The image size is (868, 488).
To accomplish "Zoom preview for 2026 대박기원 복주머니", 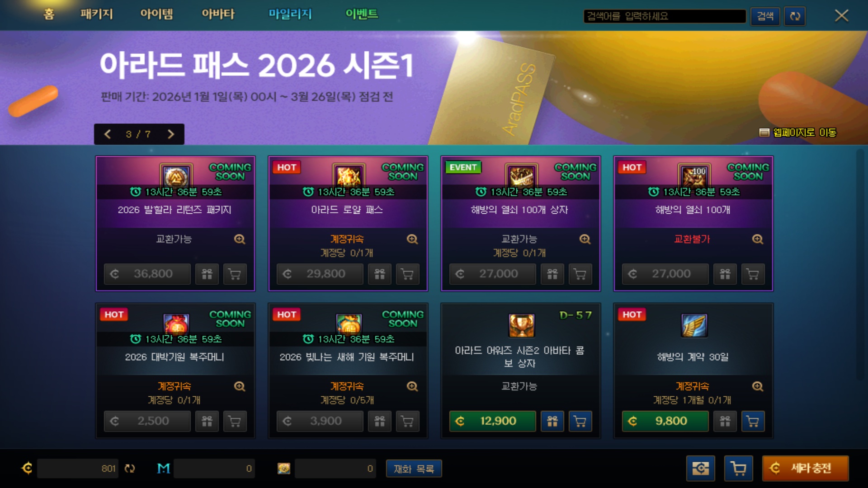I will 239,386.
